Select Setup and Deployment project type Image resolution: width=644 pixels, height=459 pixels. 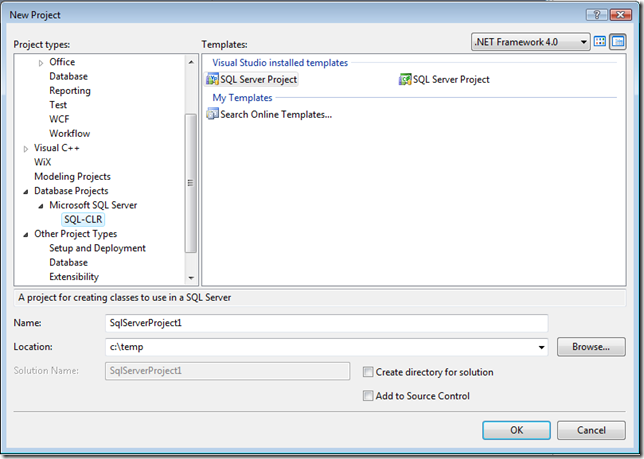coord(97,248)
